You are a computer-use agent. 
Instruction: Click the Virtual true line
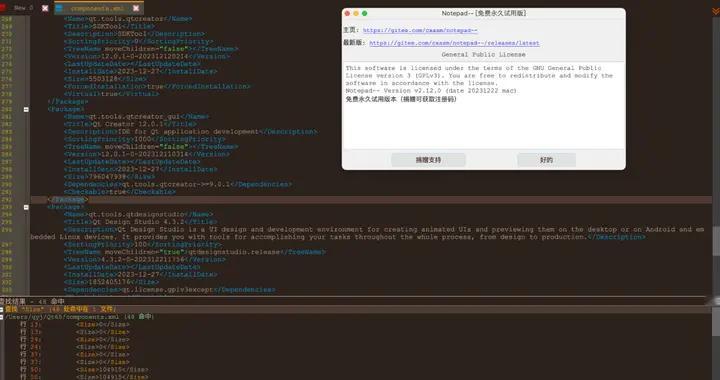(x=111, y=94)
